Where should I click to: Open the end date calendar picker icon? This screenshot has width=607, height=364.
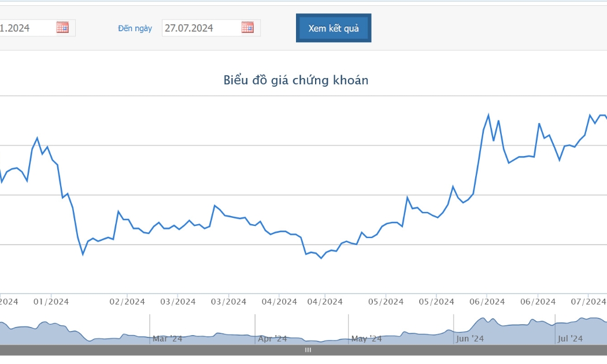click(247, 28)
